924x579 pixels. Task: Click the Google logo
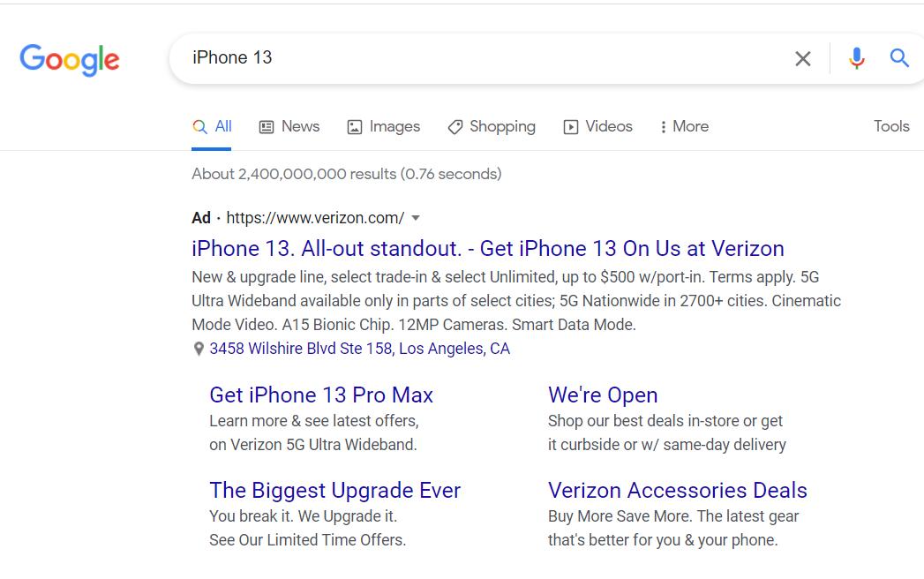(70, 59)
